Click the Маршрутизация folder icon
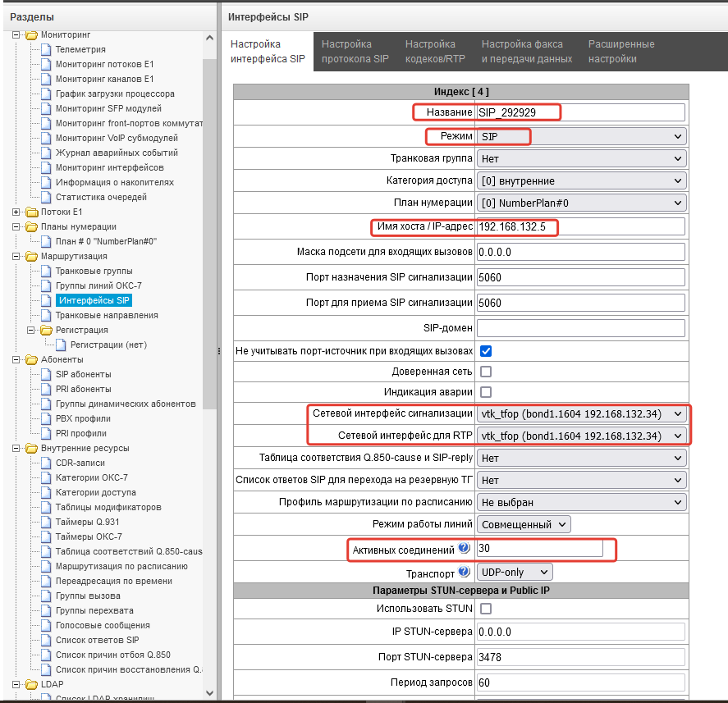 (31, 257)
